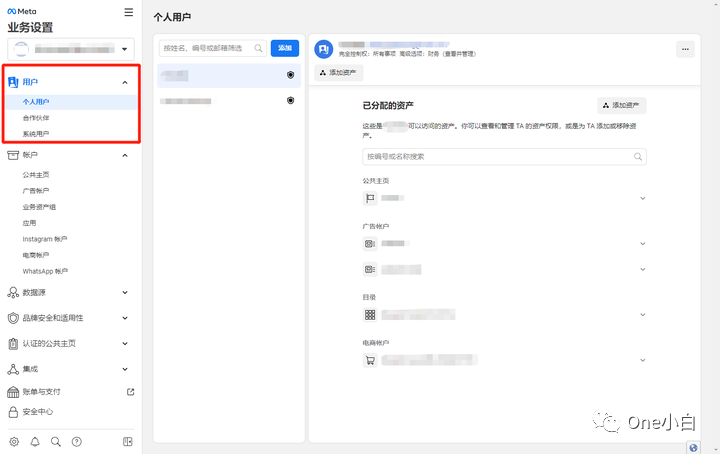This screenshot has width=720, height=454.
Task: Open 账单与支付 in the sidebar
Action: click(41, 392)
